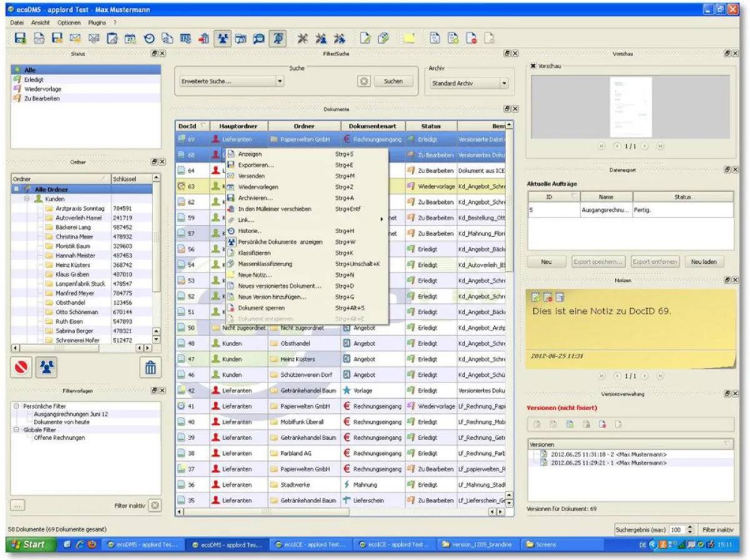Select Exportieren... in the context menu
The width and height of the screenshot is (750, 560).
point(256,165)
